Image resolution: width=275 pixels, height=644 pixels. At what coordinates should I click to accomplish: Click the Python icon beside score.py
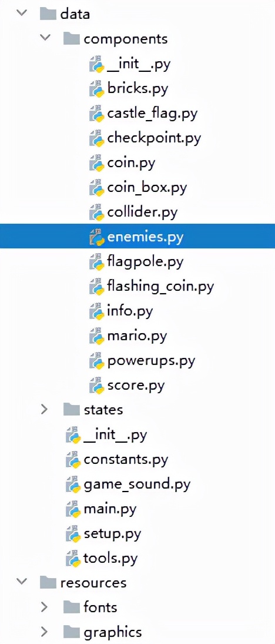pos(96,385)
